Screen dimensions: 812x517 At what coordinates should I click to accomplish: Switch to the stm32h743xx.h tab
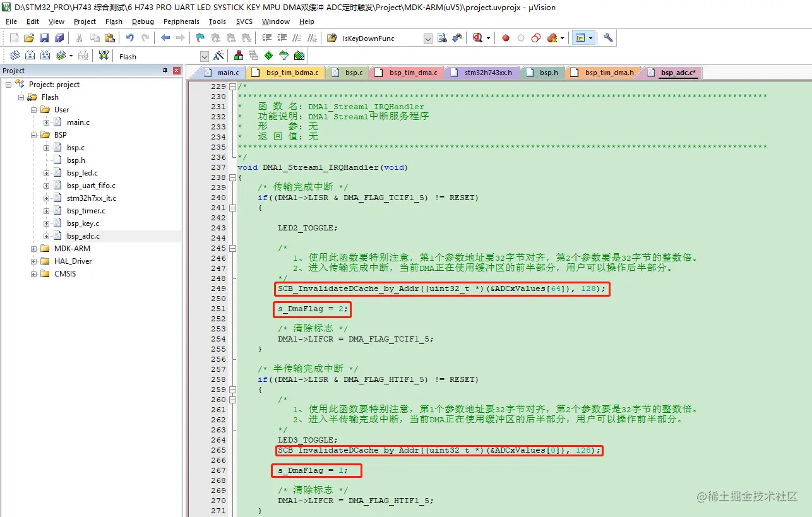coord(482,73)
